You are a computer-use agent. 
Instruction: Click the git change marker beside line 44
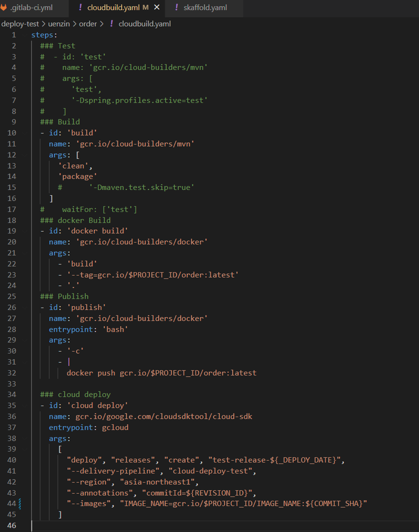20,504
